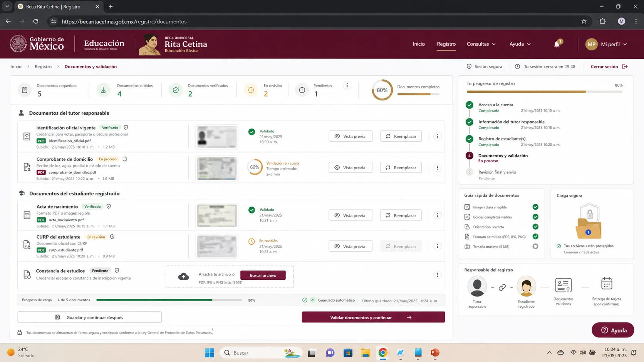Click the spinner beside Comprobante En proceso badge

124,159
